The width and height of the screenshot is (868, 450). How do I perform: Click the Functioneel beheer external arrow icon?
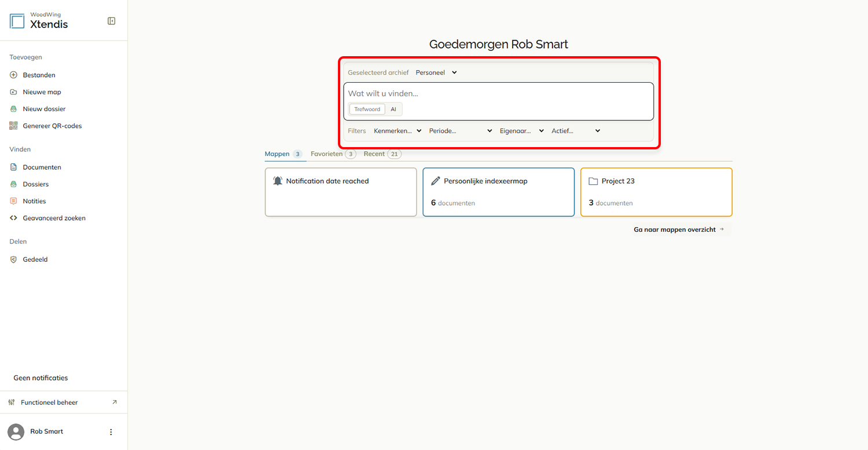[x=114, y=403]
